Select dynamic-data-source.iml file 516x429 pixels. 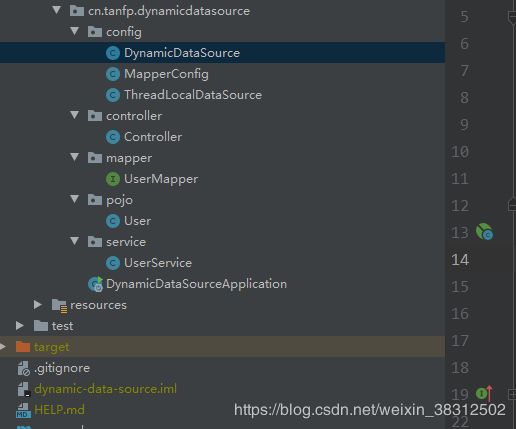[x=105, y=389]
